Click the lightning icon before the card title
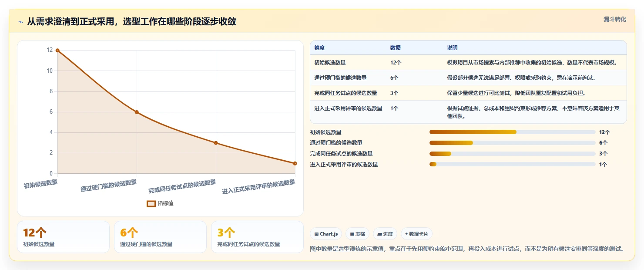Viewport: 644px width, 270px height. 20,22
